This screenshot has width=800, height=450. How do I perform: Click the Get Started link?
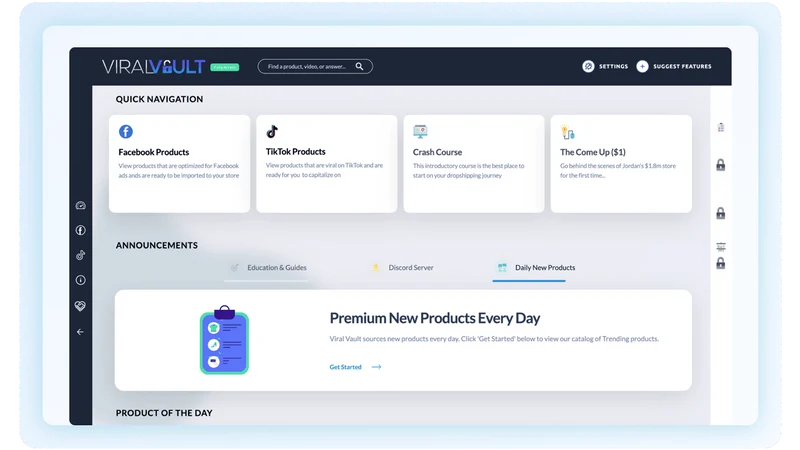click(x=345, y=367)
